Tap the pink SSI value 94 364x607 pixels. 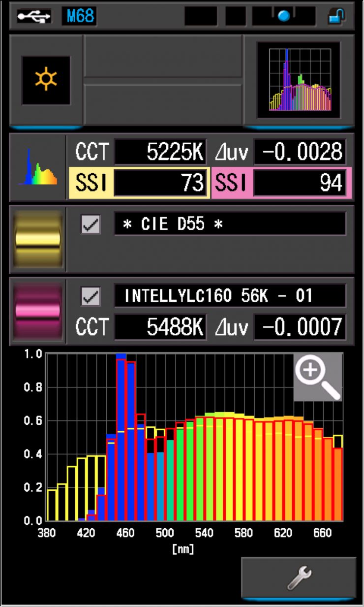(299, 183)
